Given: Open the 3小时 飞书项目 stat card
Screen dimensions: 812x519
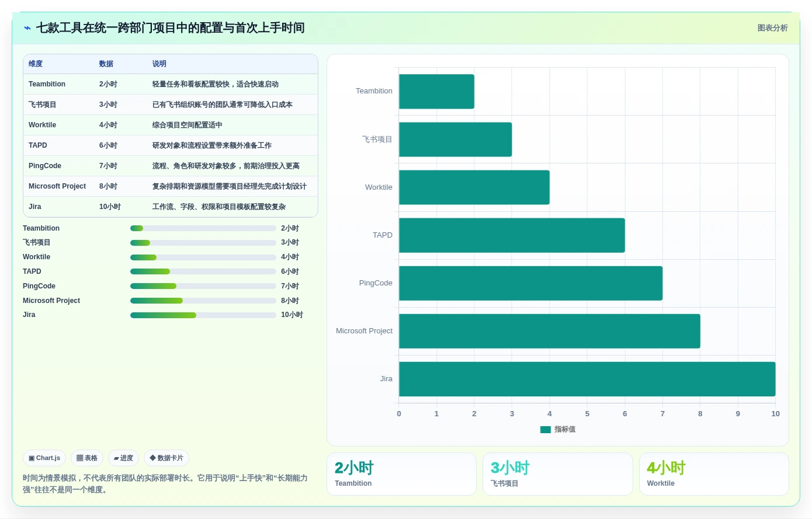Looking at the screenshot, I should pos(558,474).
